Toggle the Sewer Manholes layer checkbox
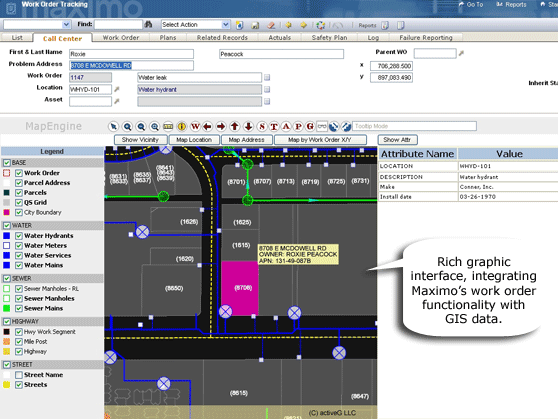The height and width of the screenshot is (419, 558). (x=19, y=299)
